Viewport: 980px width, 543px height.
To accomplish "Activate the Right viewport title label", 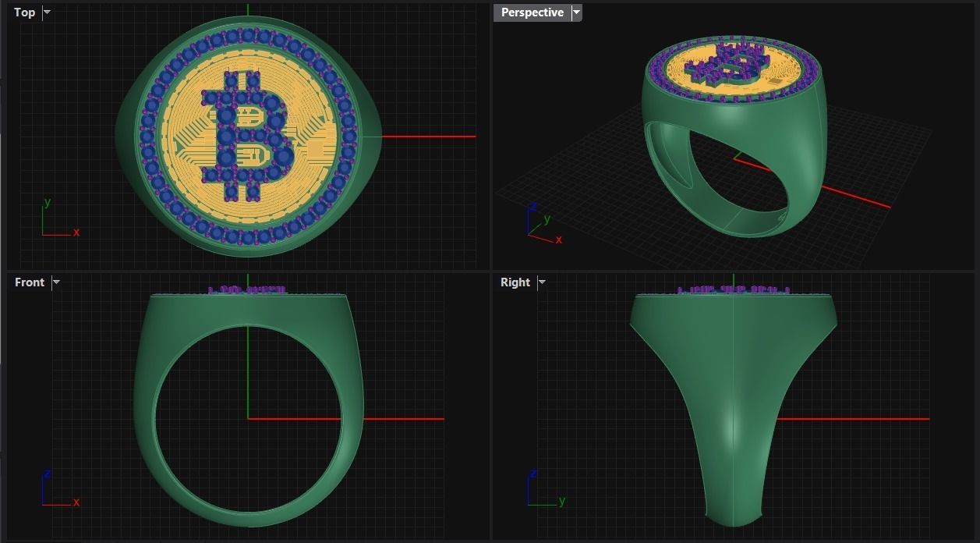I will (515, 282).
